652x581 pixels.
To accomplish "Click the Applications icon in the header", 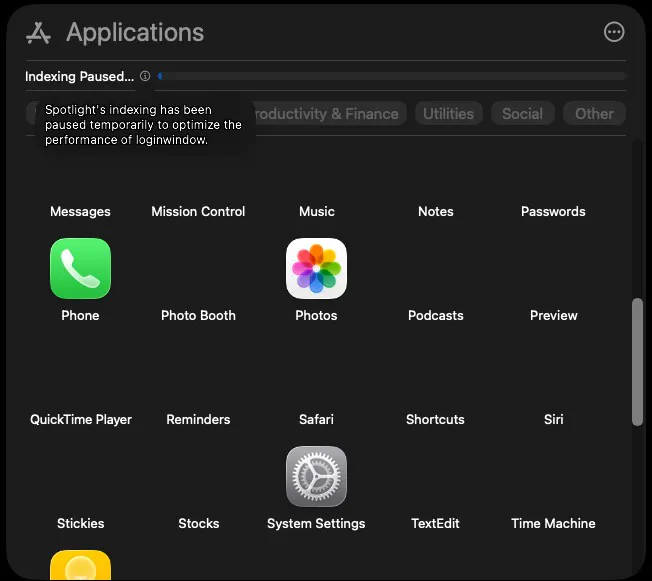I will 38,33.
